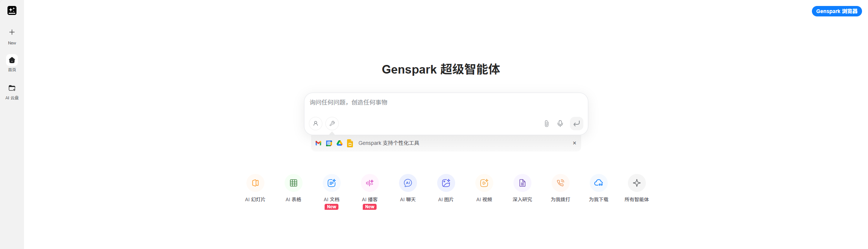The width and height of the screenshot is (868, 249).
Task: Click the Genspark logo icon
Action: [12, 10]
